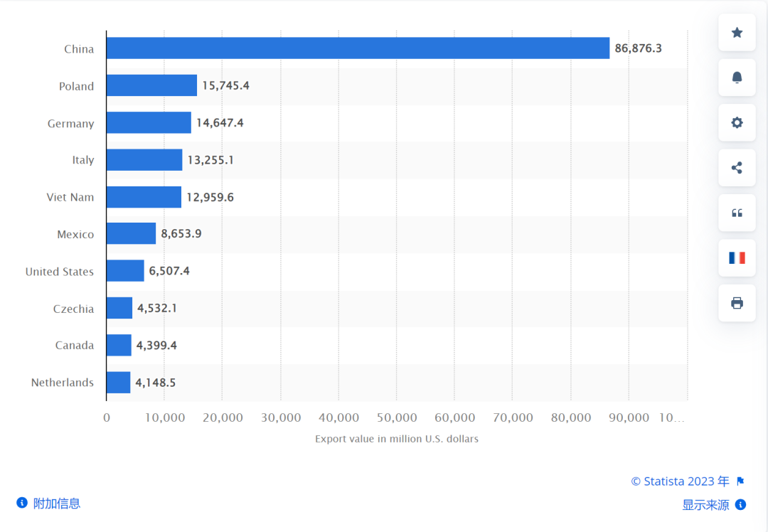Click the value 6,507.4
768x532 pixels.
pyautogui.click(x=169, y=270)
